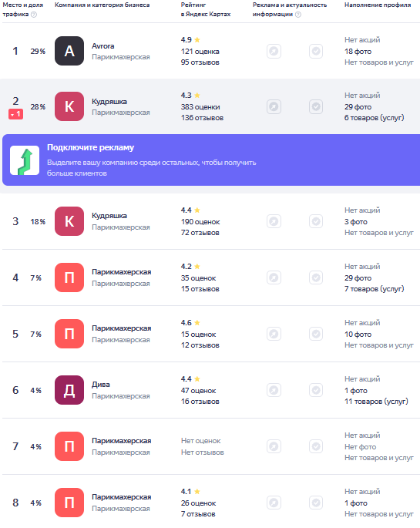Click the 'Наполнение профиля' column header
This screenshot has height=528, width=420.
click(378, 5)
